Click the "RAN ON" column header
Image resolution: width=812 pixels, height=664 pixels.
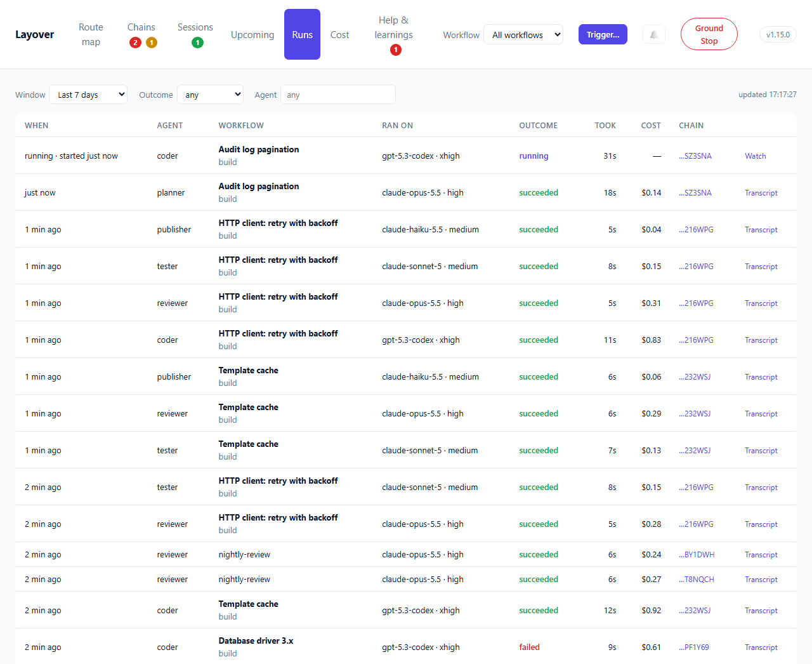point(397,125)
